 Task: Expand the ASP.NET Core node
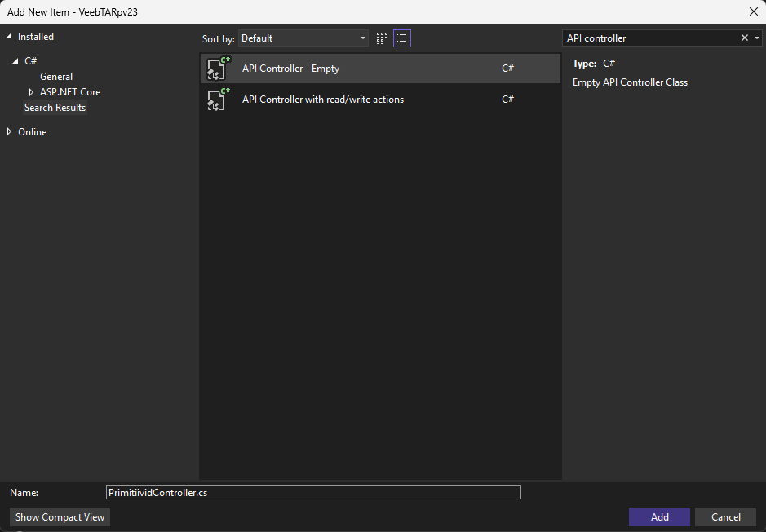[x=32, y=92]
